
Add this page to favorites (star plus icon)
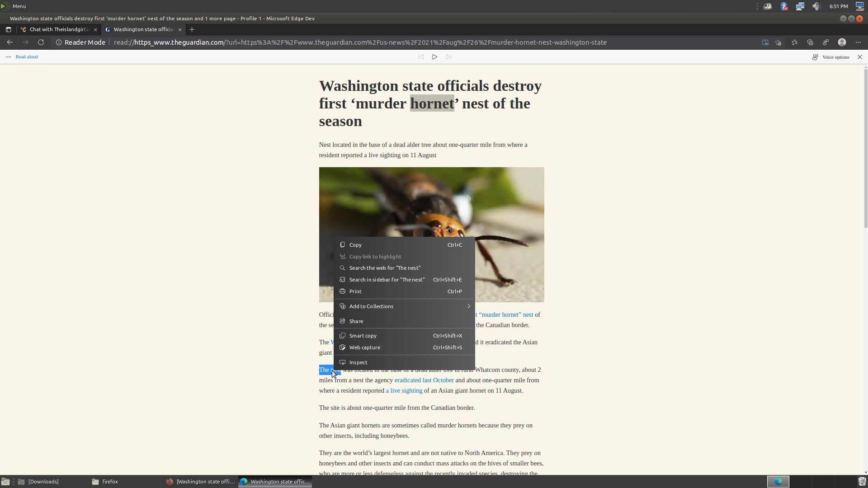(x=778, y=42)
